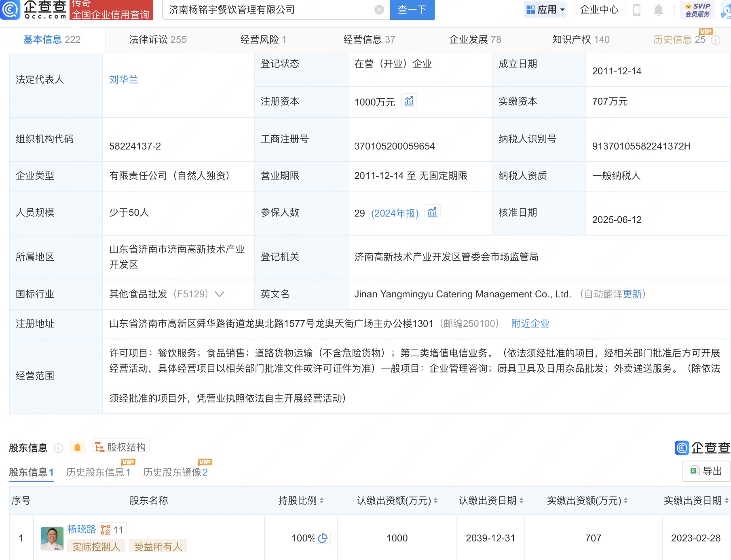731x560 pixels.
Task: Switch to 法律诉讼 tab
Action: [158, 40]
